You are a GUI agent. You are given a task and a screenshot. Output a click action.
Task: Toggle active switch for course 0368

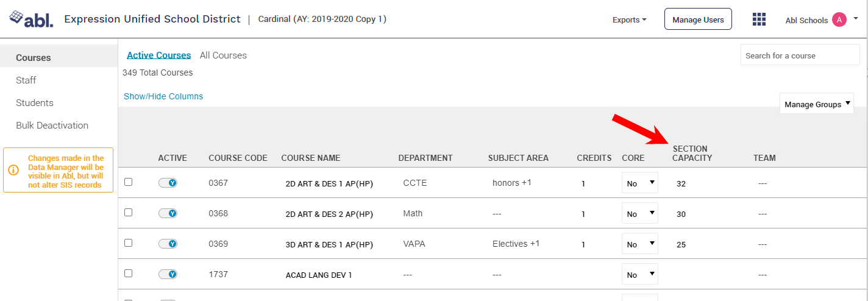168,213
